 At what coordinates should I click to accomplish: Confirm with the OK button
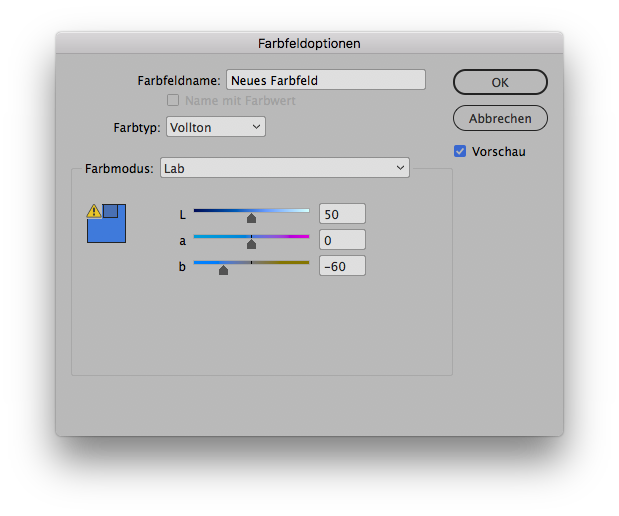click(x=500, y=83)
